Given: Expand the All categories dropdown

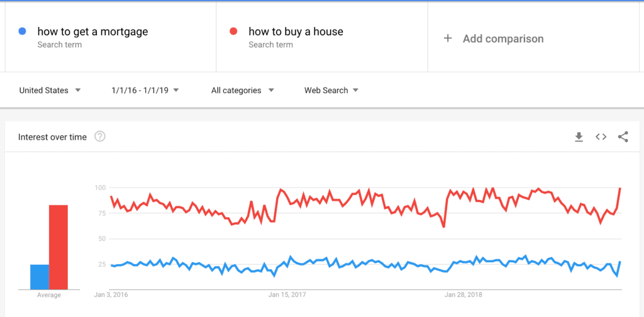Looking at the screenshot, I should click(x=242, y=91).
